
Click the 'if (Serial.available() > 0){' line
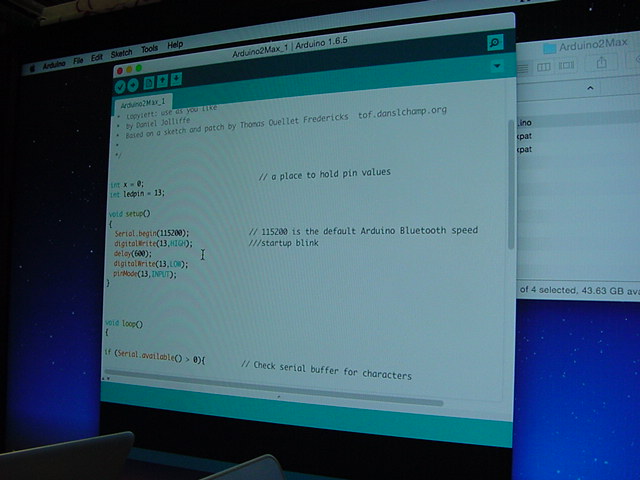[155, 356]
